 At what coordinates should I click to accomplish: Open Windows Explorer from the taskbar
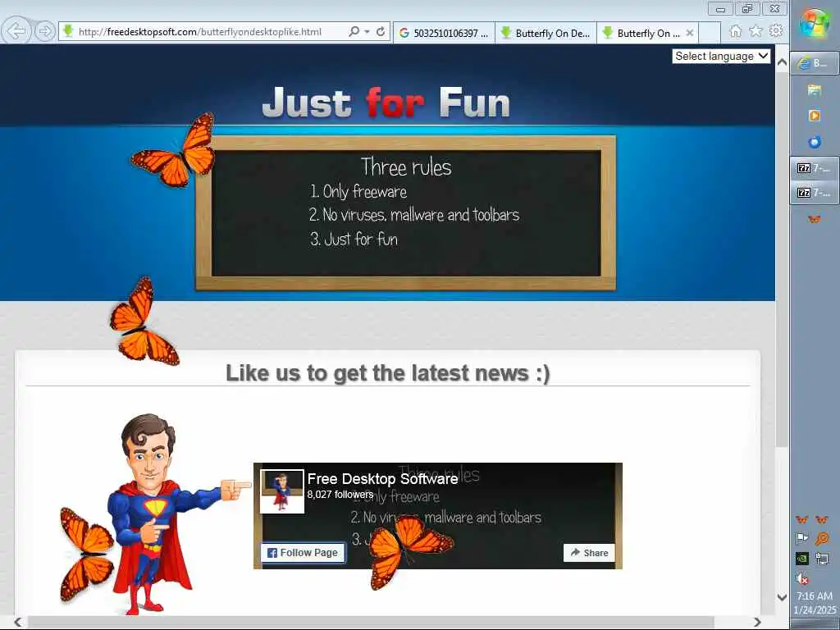point(815,89)
